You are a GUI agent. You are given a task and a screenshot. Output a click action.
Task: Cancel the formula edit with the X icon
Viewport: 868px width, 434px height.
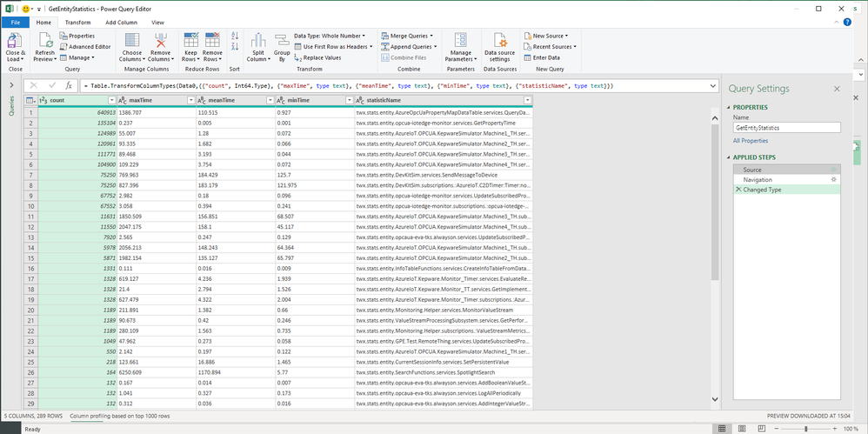click(34, 86)
